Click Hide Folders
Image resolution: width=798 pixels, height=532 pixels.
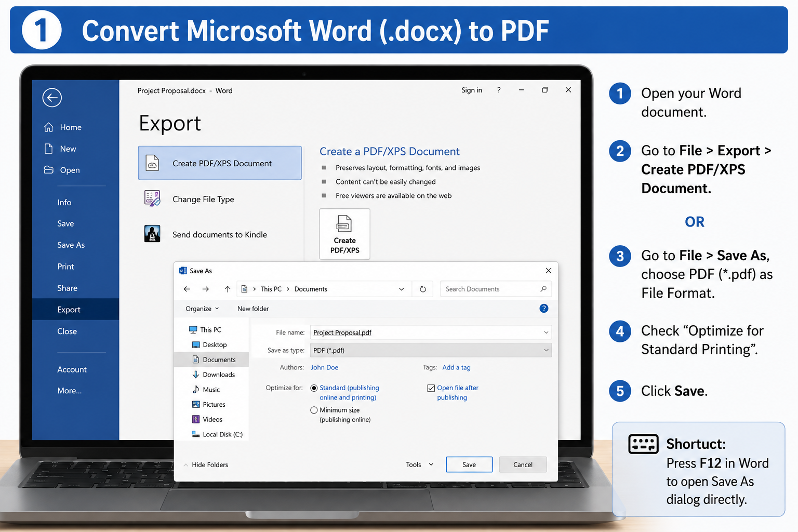click(206, 464)
